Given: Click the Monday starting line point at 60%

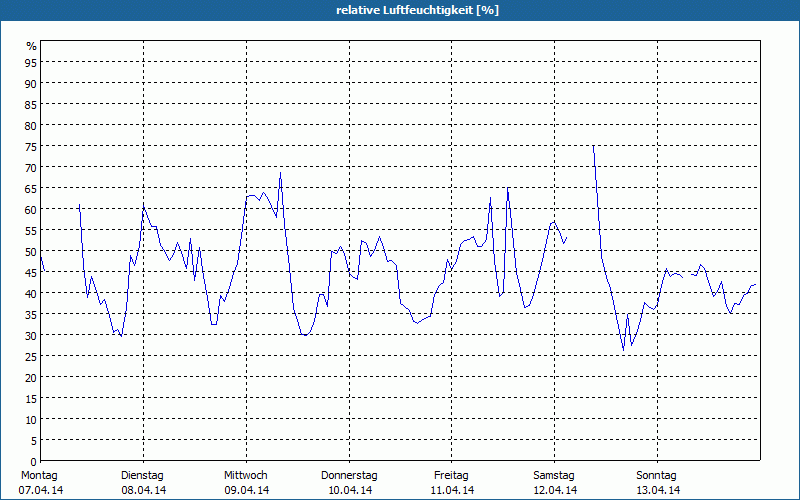Looking at the screenshot, I should tap(80, 205).
